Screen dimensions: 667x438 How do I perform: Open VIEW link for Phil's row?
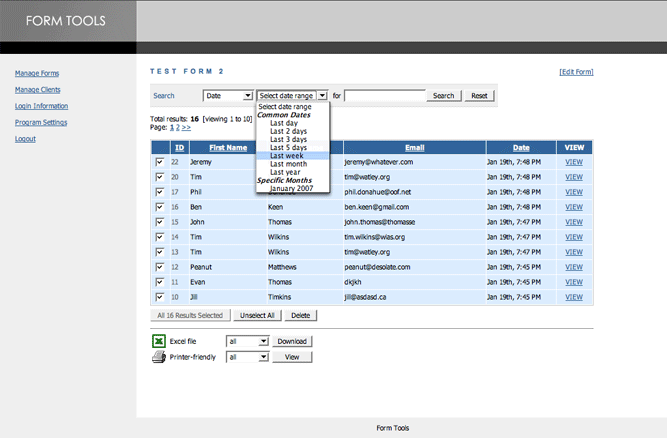click(574, 192)
